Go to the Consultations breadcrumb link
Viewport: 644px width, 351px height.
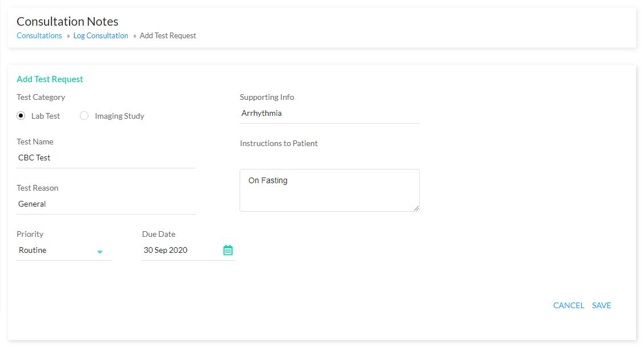(x=39, y=36)
